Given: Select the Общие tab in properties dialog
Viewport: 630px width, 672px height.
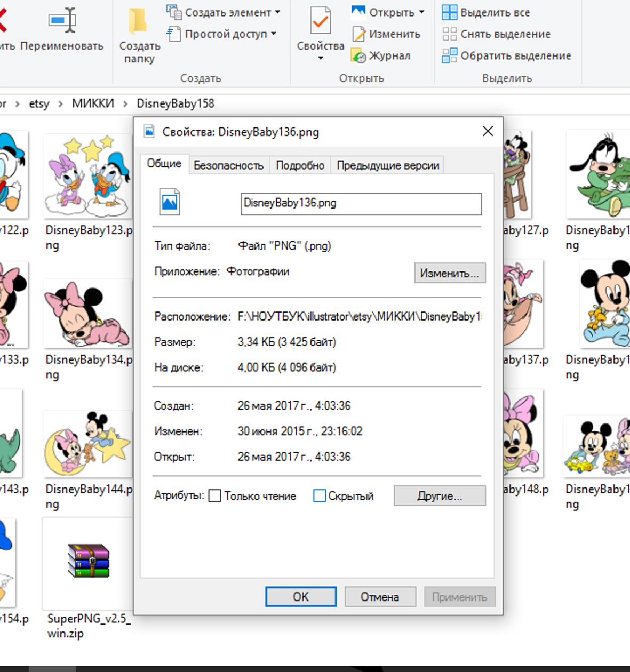Looking at the screenshot, I should (x=164, y=164).
